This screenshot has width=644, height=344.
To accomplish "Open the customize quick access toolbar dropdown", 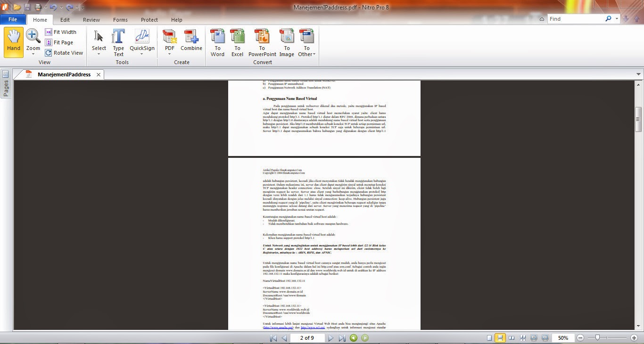I will click(83, 7).
